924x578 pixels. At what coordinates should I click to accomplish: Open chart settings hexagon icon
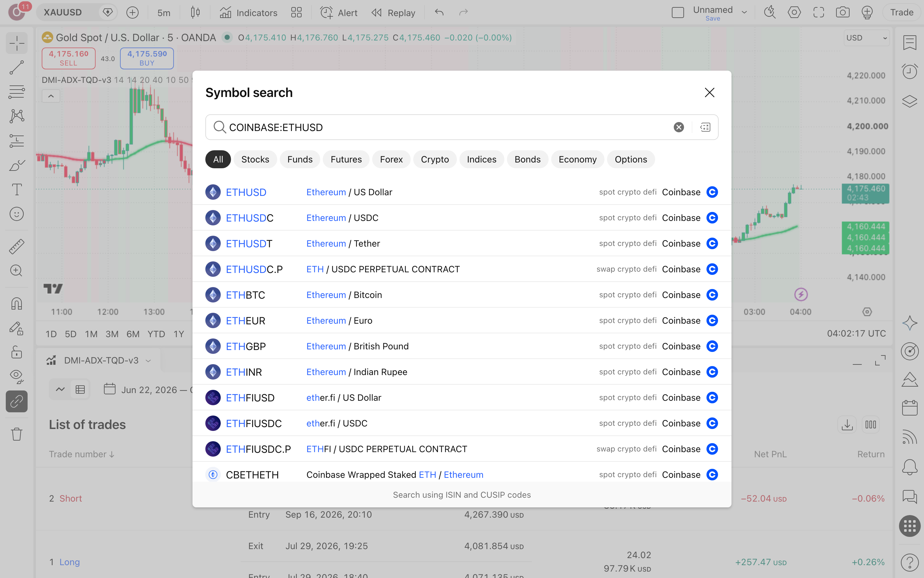(794, 13)
